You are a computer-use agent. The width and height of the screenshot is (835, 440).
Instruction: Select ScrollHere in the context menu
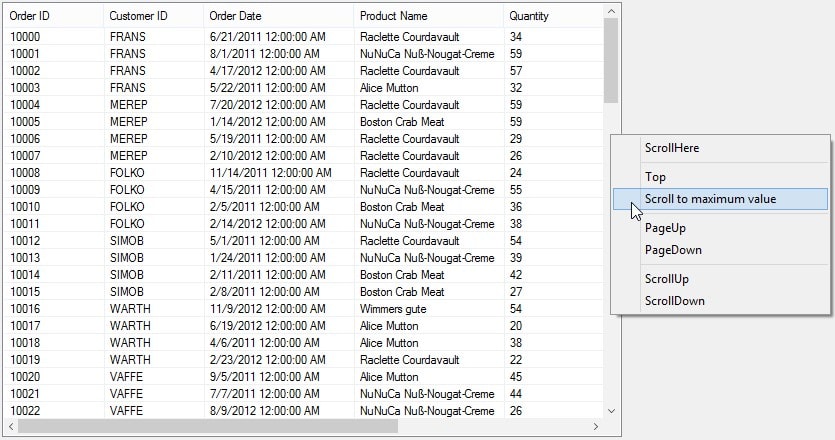tap(721, 148)
